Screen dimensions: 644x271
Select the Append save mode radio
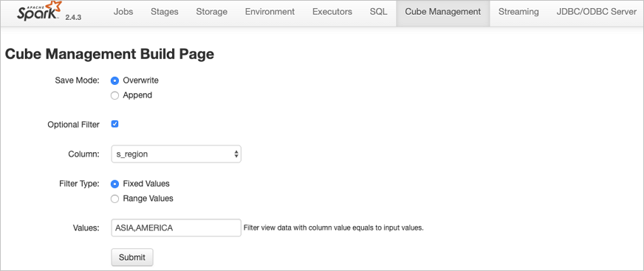pyautogui.click(x=114, y=95)
